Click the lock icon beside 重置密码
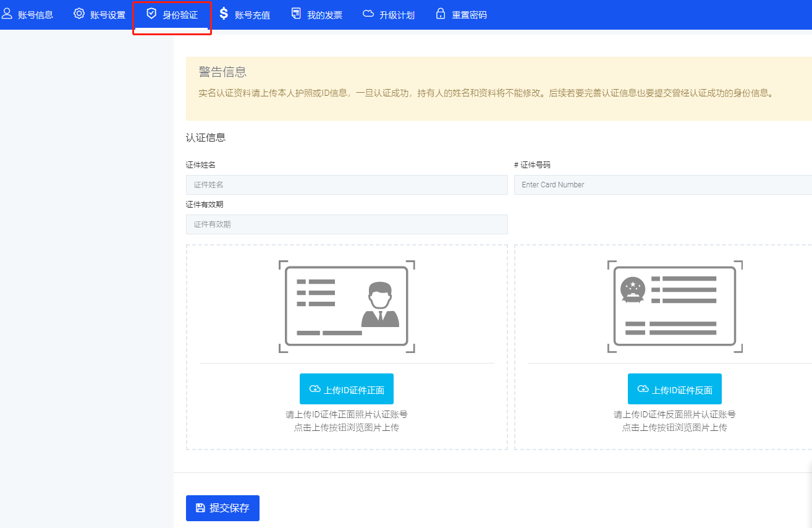The image size is (812, 528). coord(441,14)
